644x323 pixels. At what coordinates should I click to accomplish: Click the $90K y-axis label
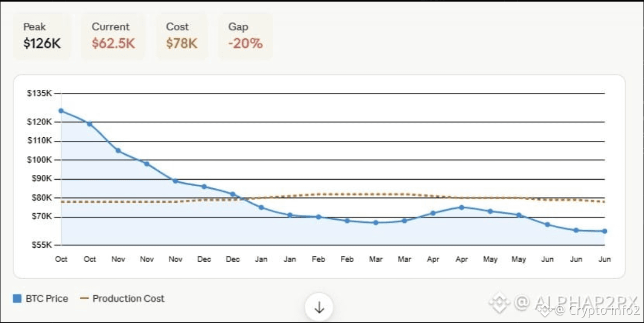(x=41, y=179)
